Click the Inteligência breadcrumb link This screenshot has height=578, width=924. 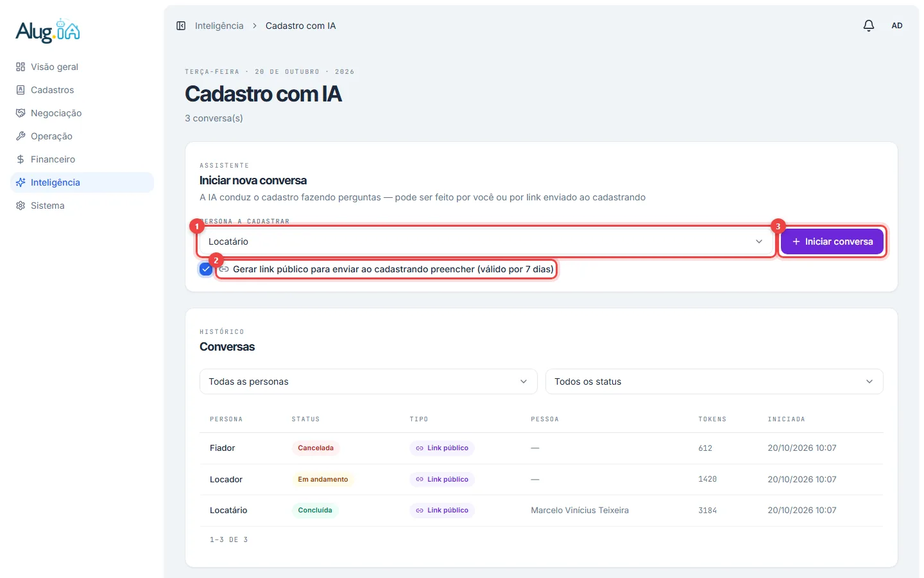coord(219,26)
